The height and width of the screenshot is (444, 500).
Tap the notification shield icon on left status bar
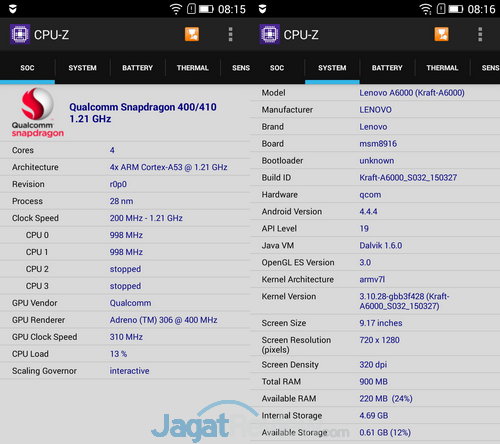[13, 9]
